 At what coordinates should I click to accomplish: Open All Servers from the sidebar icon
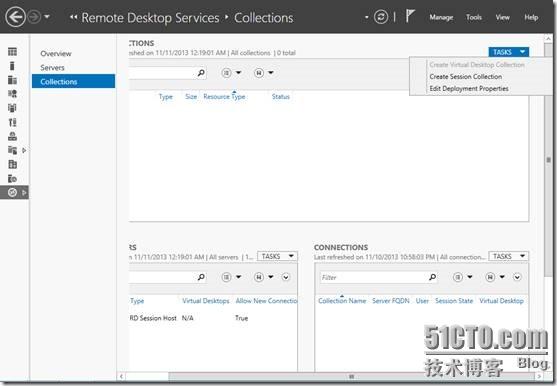(12, 80)
